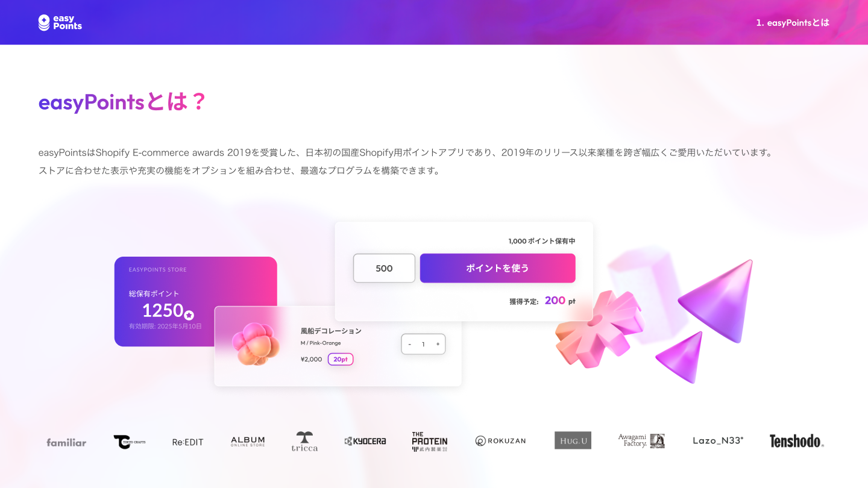The height and width of the screenshot is (488, 868).
Task: Click the THE PROTEIN logo
Action: (430, 442)
